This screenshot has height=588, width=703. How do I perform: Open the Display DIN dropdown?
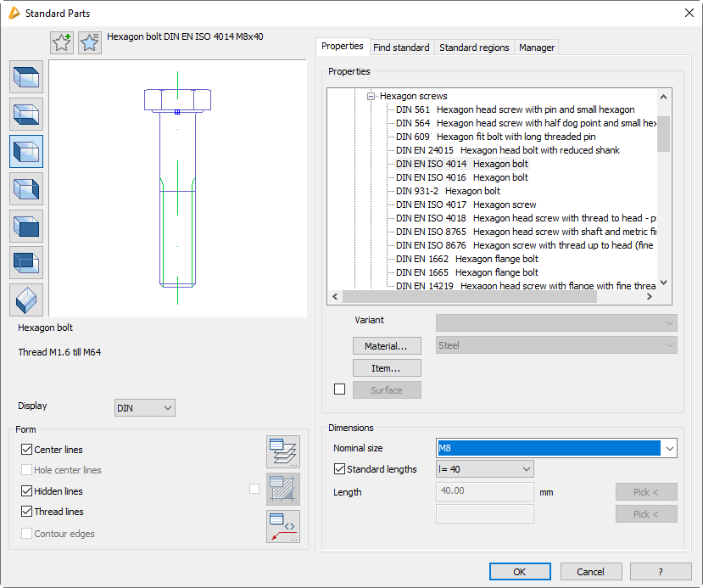pos(144,408)
